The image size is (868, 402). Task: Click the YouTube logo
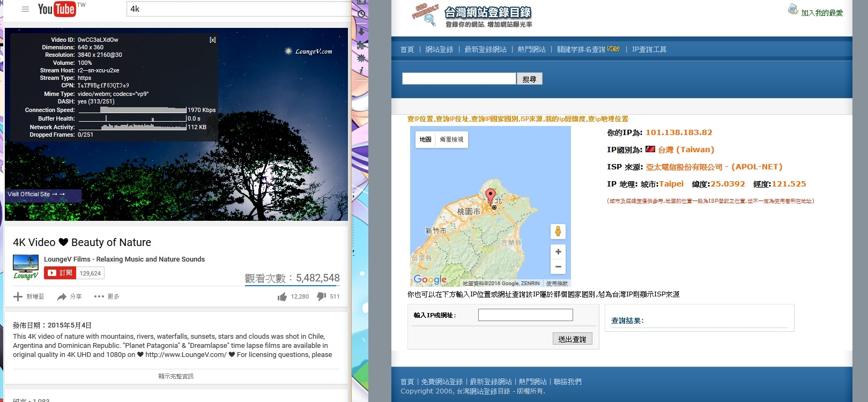tap(57, 9)
